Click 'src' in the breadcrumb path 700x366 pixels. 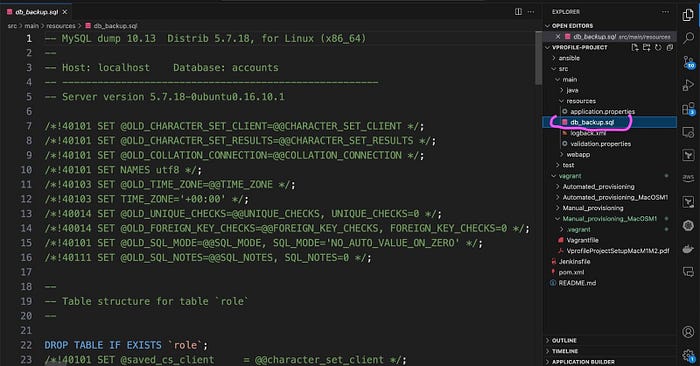point(12,26)
